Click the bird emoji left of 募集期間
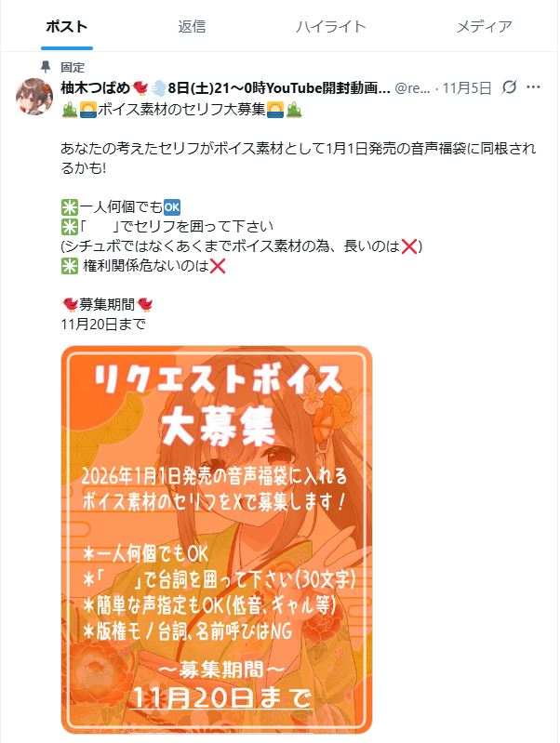The height and width of the screenshot is (743, 560). (70, 305)
